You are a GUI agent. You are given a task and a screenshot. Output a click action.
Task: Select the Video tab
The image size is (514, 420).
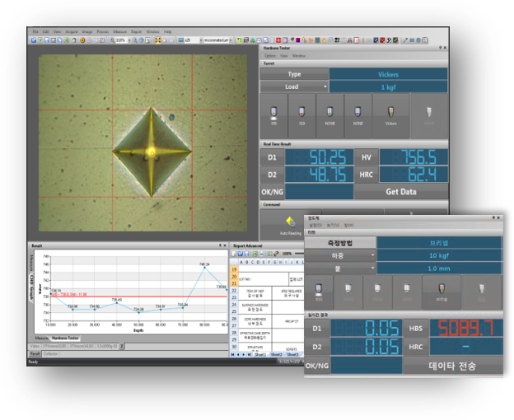[x=35, y=346]
